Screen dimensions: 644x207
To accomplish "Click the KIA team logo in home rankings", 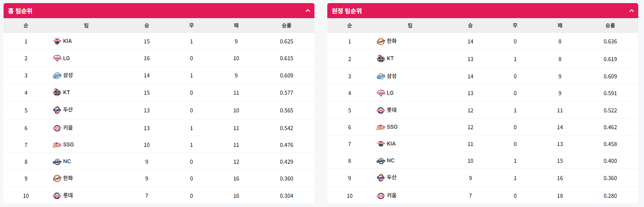I will [57, 42].
